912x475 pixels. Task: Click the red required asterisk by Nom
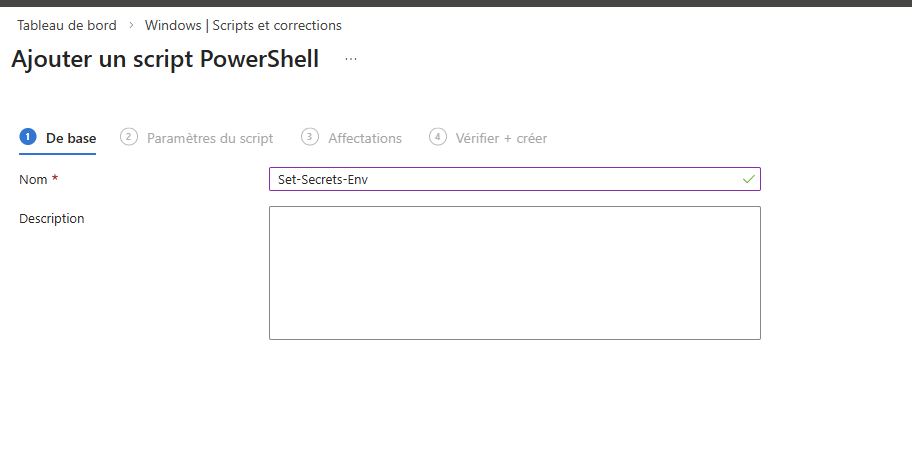(55, 179)
